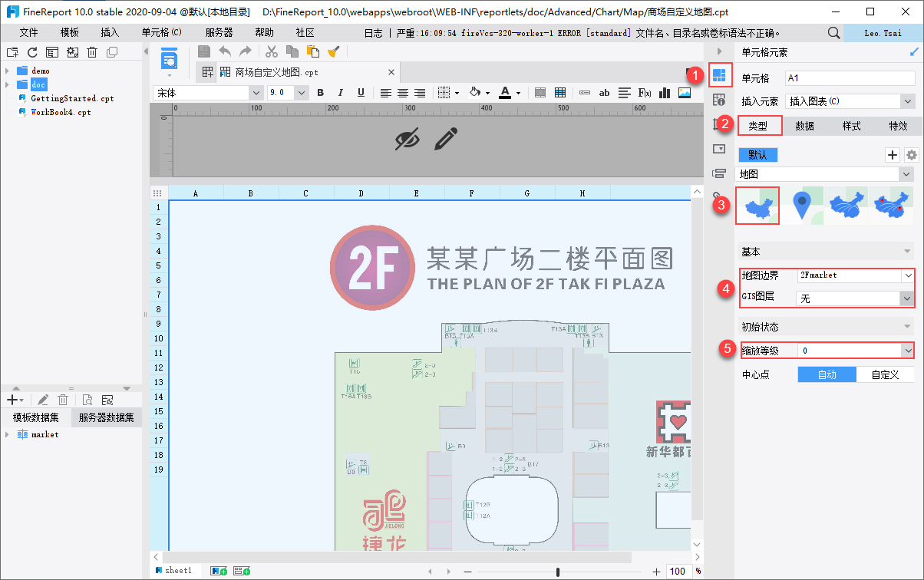The image size is (924, 580).
Task: Toggle bold text formatting
Action: pos(320,93)
